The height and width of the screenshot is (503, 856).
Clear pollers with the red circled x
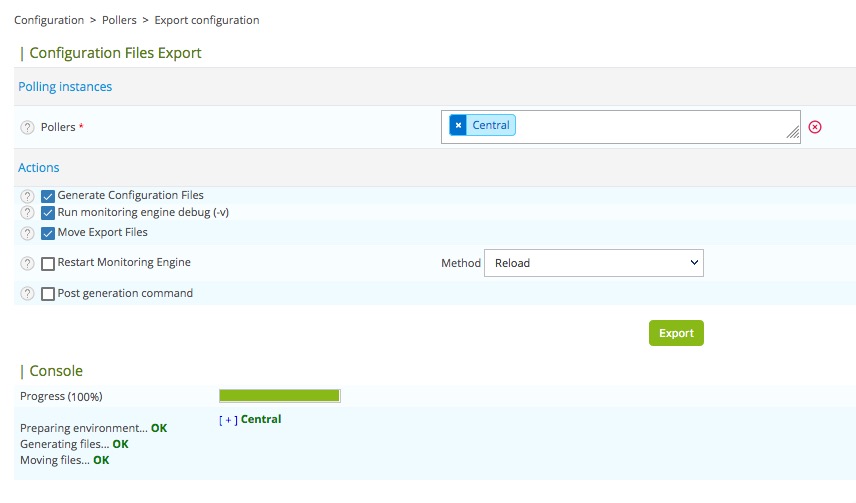click(815, 127)
